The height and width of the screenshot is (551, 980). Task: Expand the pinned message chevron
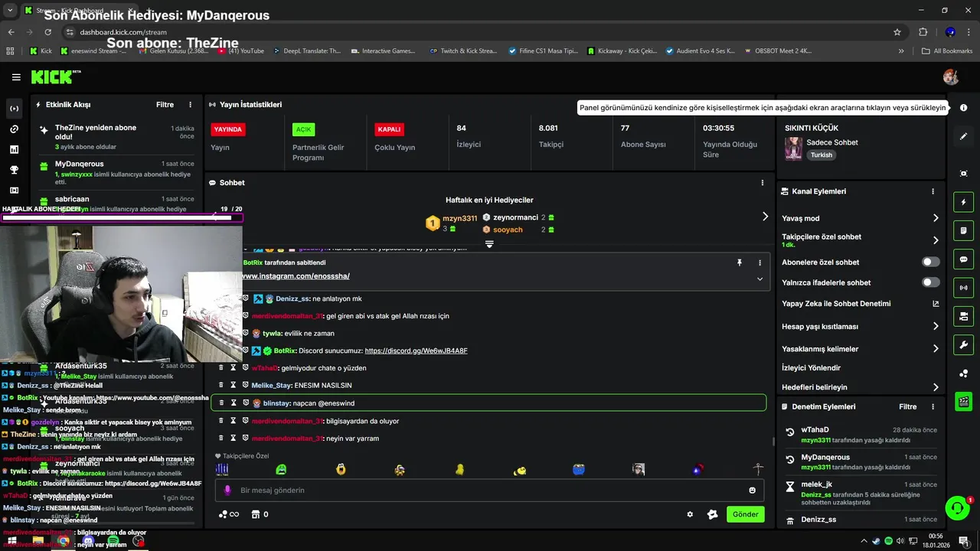[759, 279]
